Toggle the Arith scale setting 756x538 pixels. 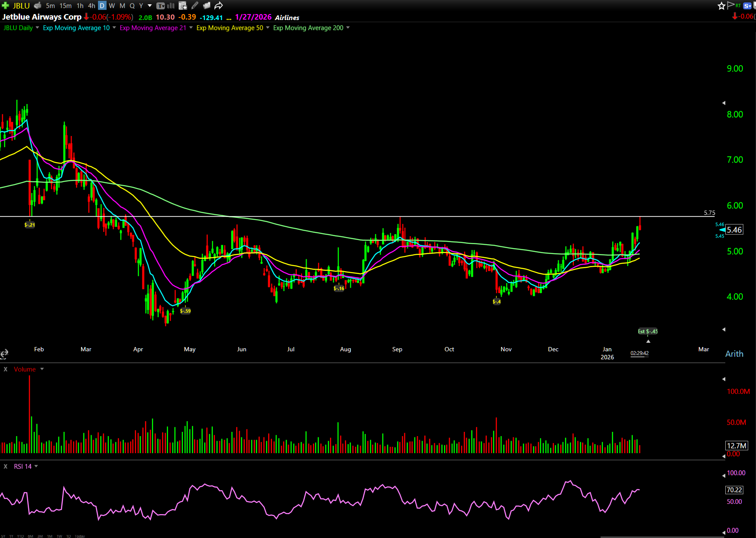[x=734, y=354]
